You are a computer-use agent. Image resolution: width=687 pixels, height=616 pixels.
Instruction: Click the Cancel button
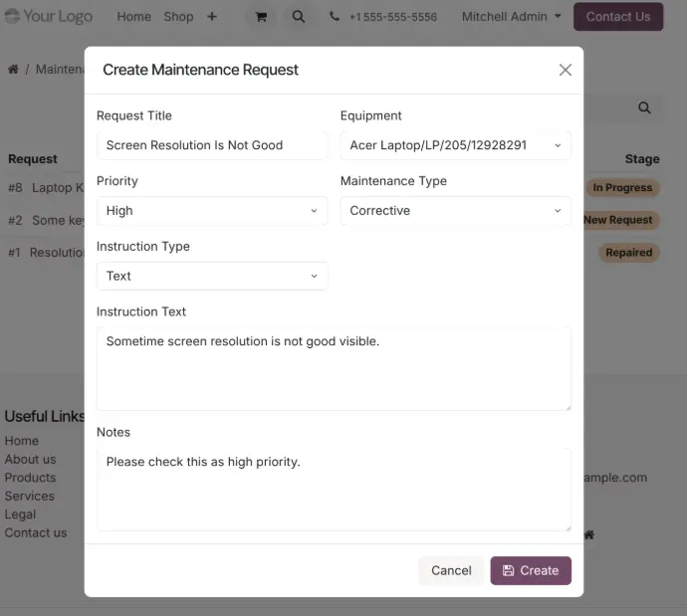pyautogui.click(x=451, y=570)
